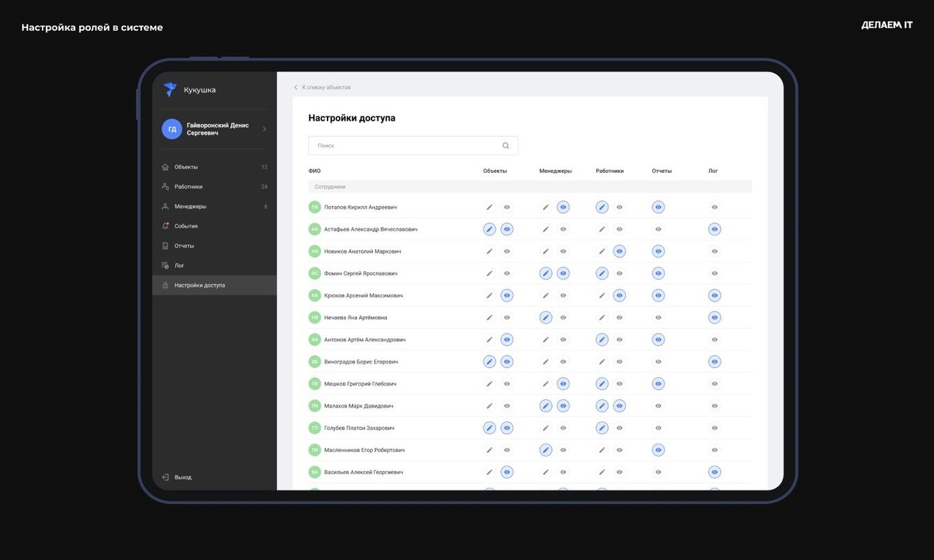This screenshot has width=934, height=560.
Task: Expand the Гайворонский Денис profile chevron
Action: pos(264,129)
